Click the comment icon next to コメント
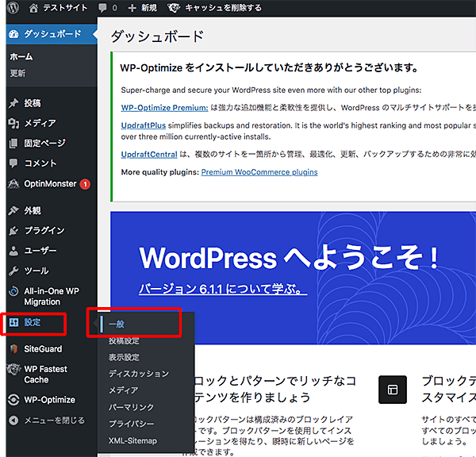Screen dimensions: 476x457 13,163
